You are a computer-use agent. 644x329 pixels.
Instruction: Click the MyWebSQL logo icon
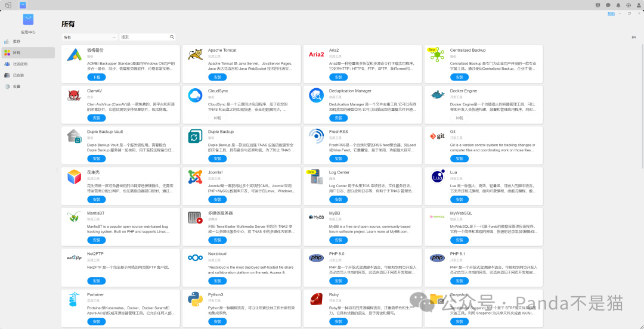(x=437, y=217)
